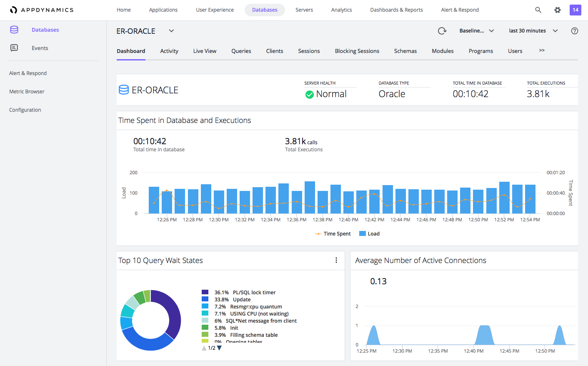588x366 pixels.
Task: Refresh the dashboard with the reload icon
Action: [442, 31]
